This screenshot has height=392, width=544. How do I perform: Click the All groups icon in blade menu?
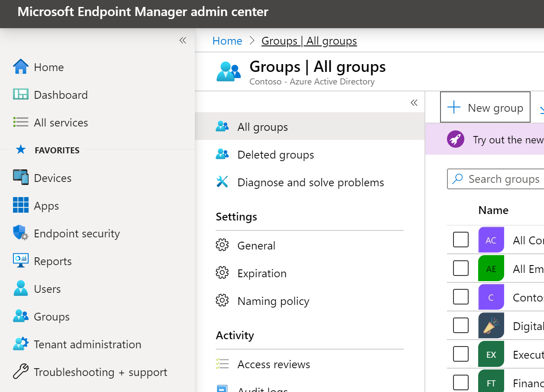pyautogui.click(x=222, y=126)
